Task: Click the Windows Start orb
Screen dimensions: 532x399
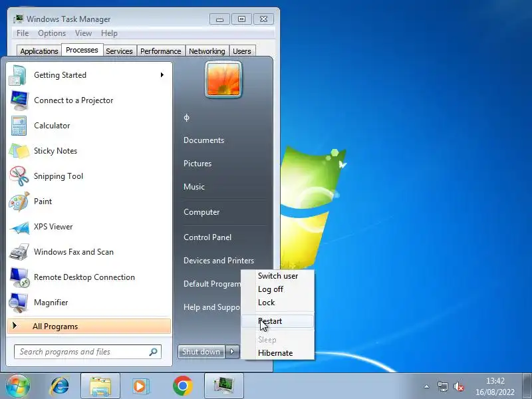Action: 18,386
